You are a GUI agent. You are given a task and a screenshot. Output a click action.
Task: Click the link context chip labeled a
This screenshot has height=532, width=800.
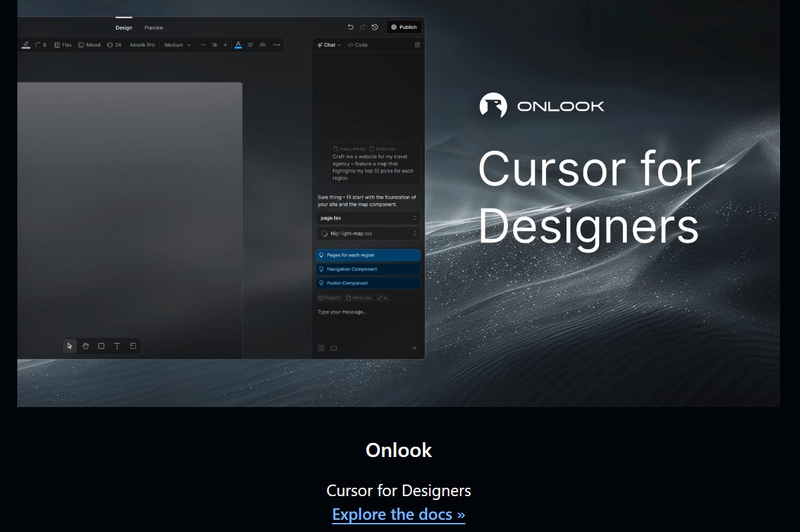382,298
